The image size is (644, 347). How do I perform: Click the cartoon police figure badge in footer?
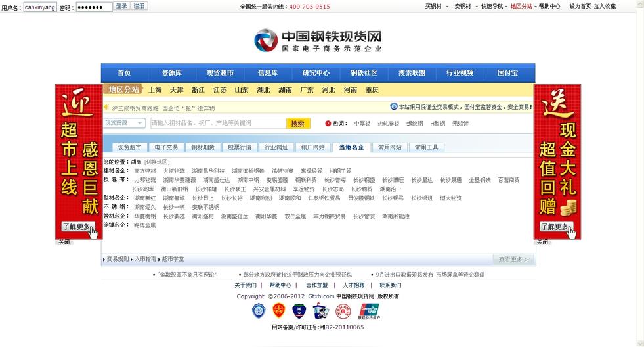[x=321, y=311]
